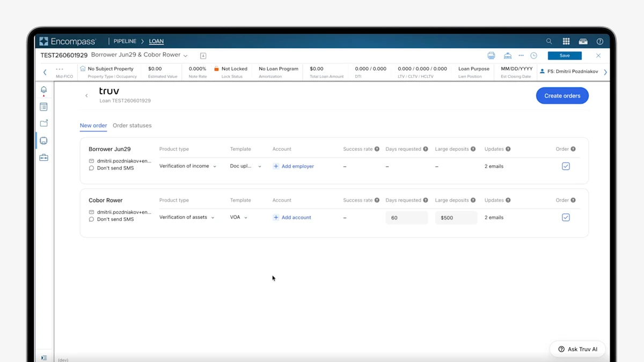Click No Loan Program amortization value

click(x=279, y=69)
